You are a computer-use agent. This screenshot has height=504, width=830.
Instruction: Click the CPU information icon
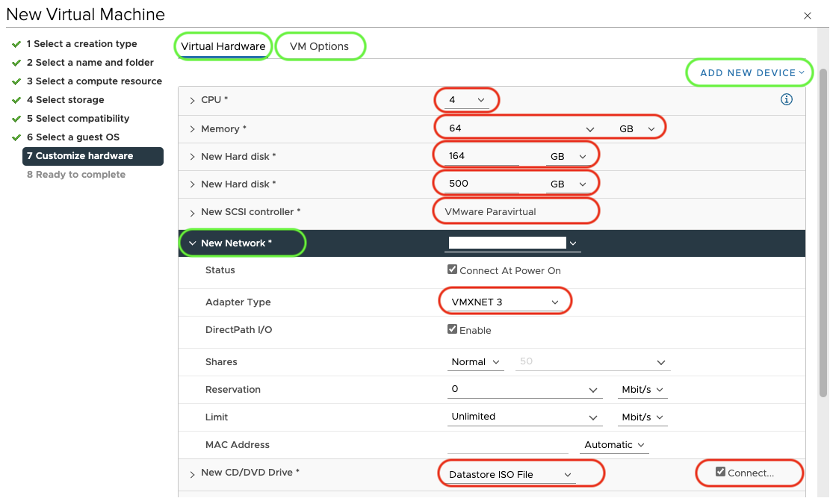(786, 99)
